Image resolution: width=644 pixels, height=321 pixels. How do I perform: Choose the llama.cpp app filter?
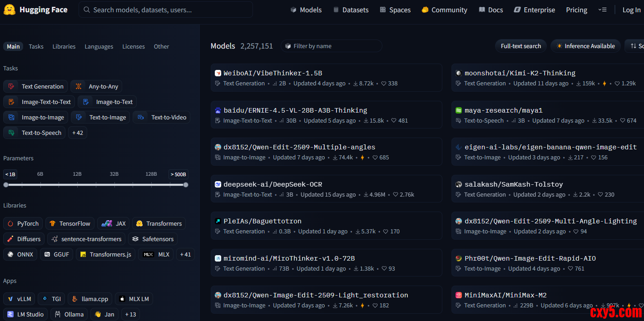[x=90, y=299]
